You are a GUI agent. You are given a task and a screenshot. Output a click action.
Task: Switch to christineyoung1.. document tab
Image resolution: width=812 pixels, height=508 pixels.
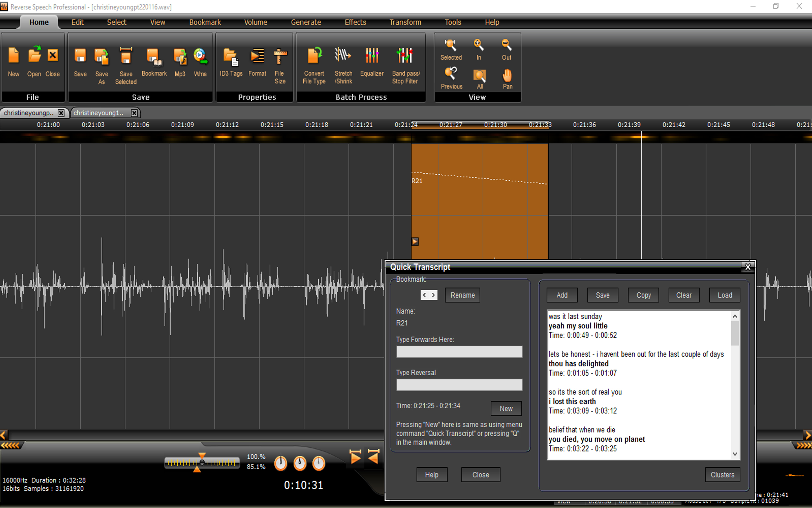click(x=99, y=113)
